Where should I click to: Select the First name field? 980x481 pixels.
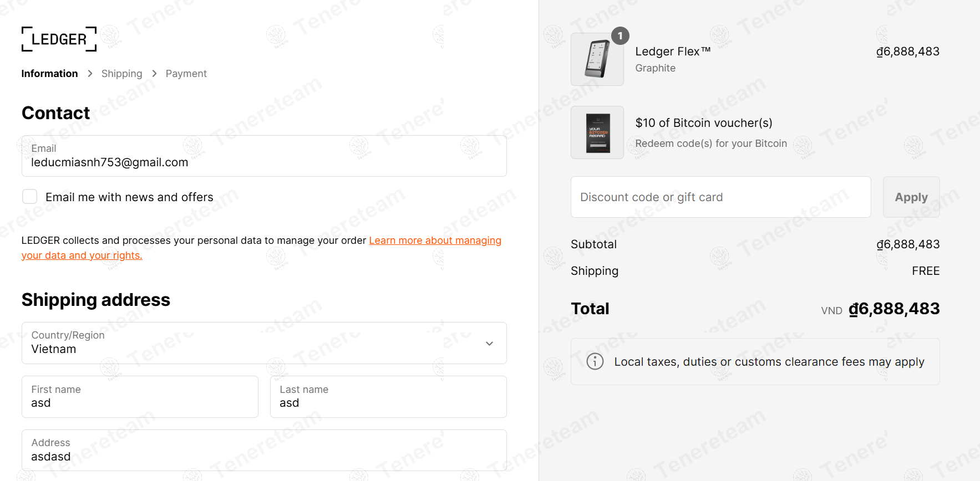pos(140,397)
